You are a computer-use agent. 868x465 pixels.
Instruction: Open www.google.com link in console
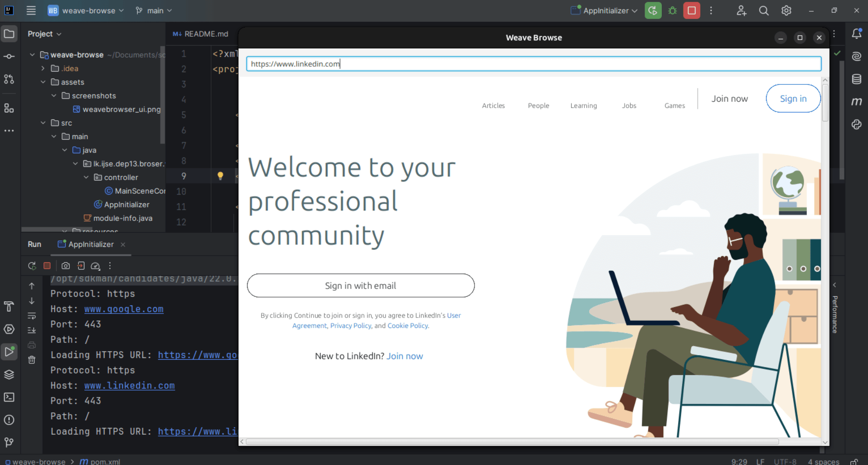pos(124,309)
